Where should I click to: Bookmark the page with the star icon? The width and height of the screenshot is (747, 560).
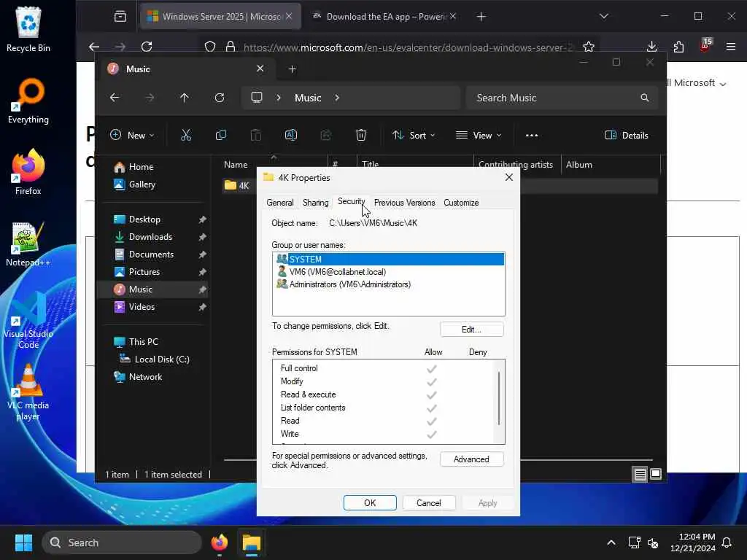[x=589, y=47]
